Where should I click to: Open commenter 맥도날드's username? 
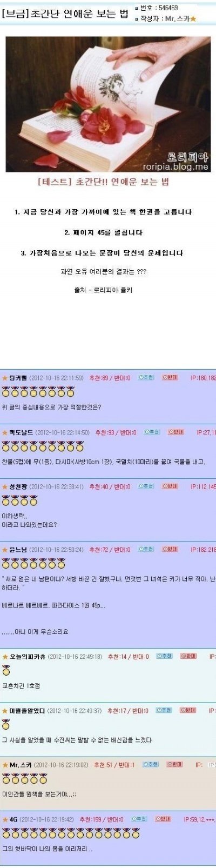(18, 433)
